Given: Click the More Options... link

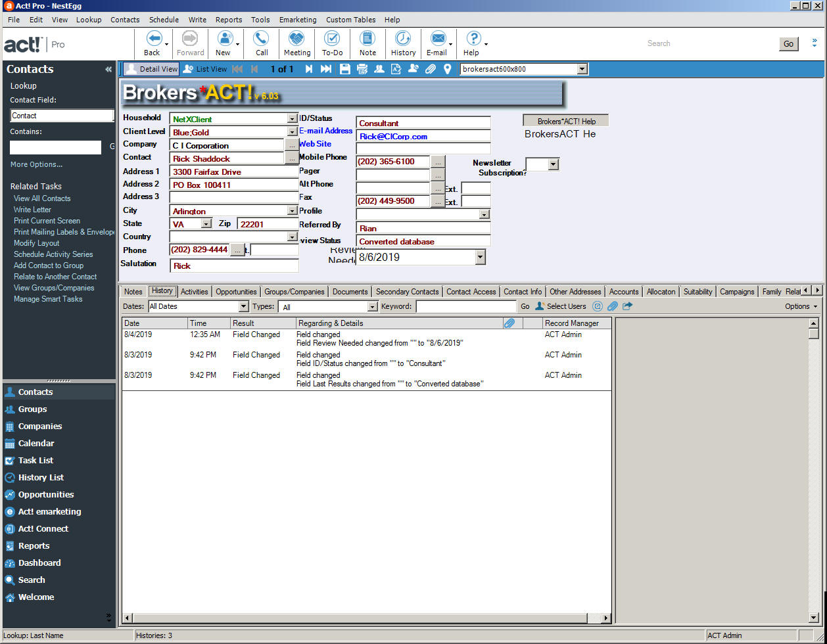Looking at the screenshot, I should coord(37,164).
